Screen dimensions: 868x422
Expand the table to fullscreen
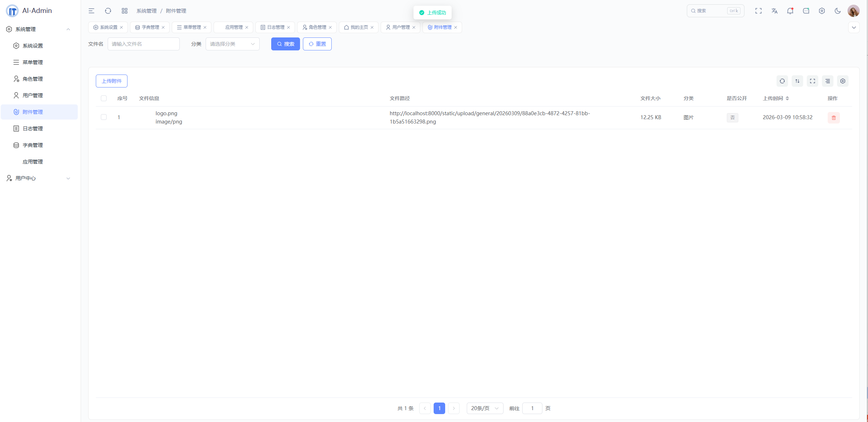[x=813, y=81]
